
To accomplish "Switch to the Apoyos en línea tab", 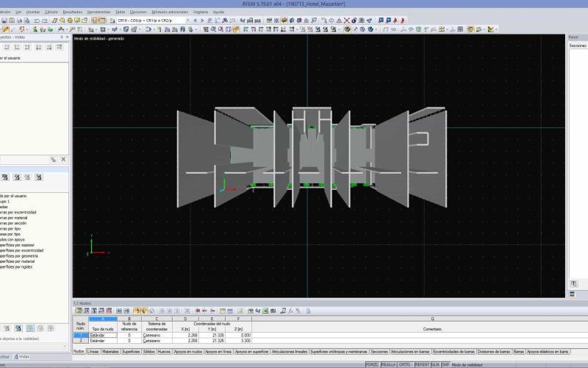I will pyautogui.click(x=218, y=352).
